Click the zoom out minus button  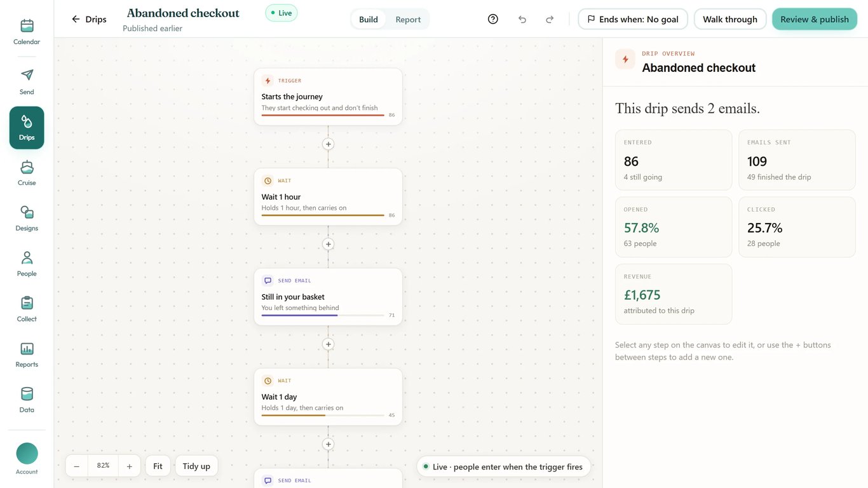pos(76,466)
